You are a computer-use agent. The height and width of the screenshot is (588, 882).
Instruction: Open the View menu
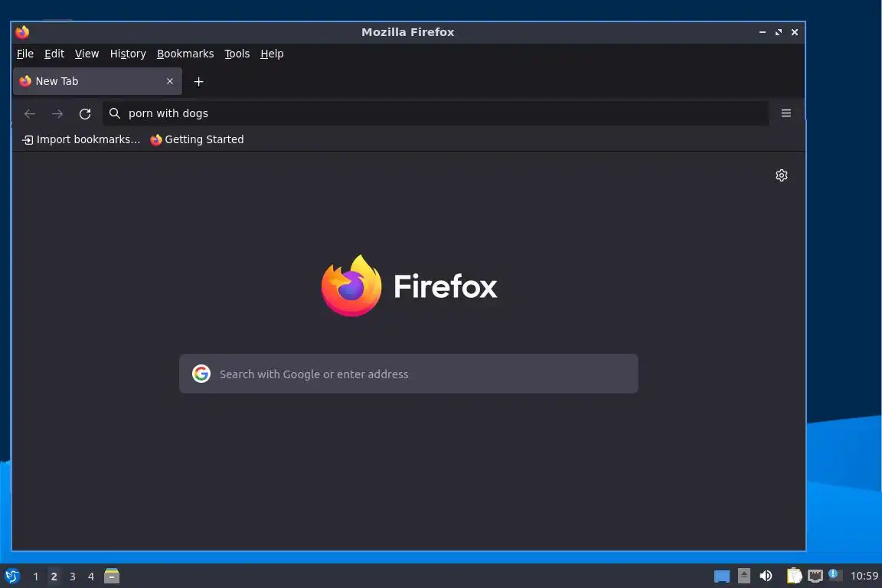click(x=87, y=54)
